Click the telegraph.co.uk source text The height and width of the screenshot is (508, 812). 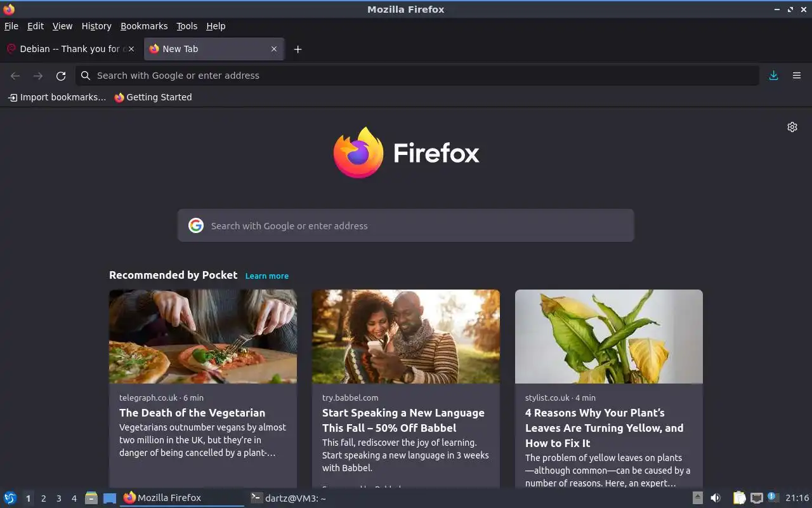point(148,398)
